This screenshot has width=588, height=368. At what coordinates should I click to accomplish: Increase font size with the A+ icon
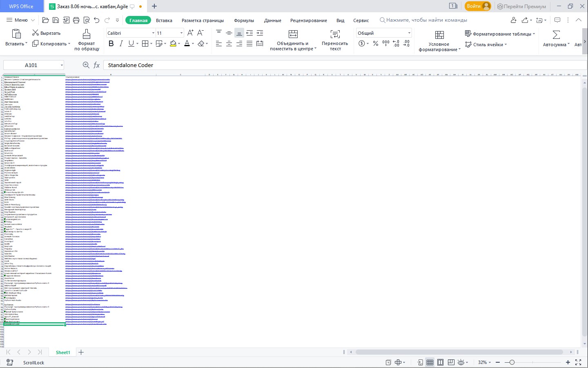tap(190, 33)
